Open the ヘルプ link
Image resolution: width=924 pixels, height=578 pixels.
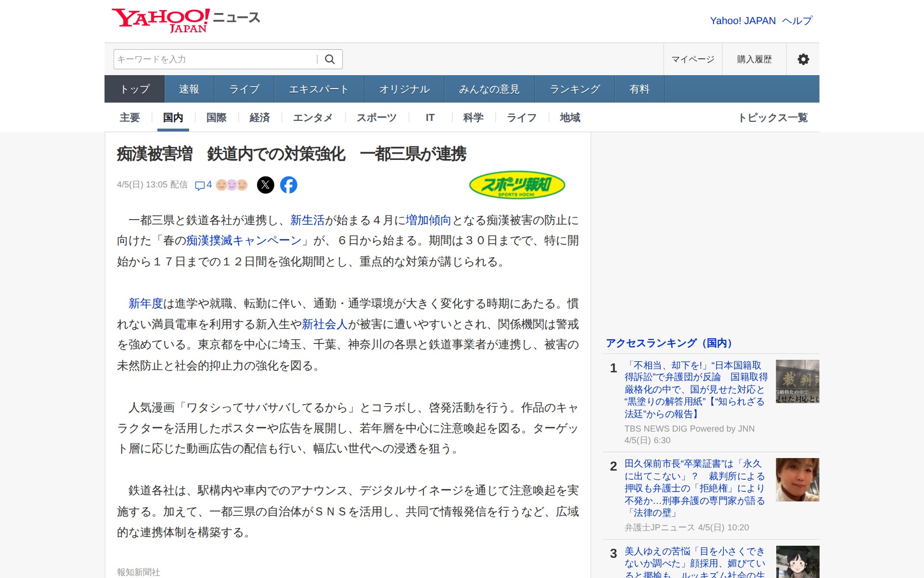click(797, 20)
